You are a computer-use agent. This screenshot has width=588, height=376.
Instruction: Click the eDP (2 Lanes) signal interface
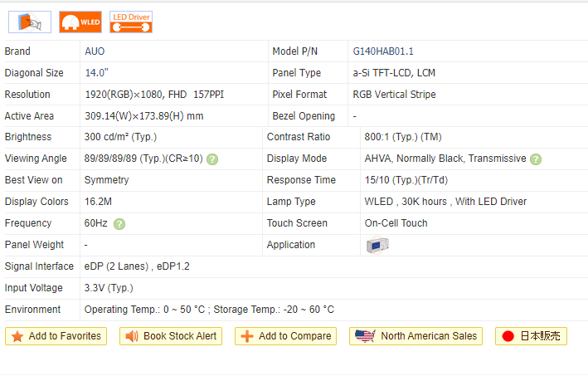tap(117, 266)
